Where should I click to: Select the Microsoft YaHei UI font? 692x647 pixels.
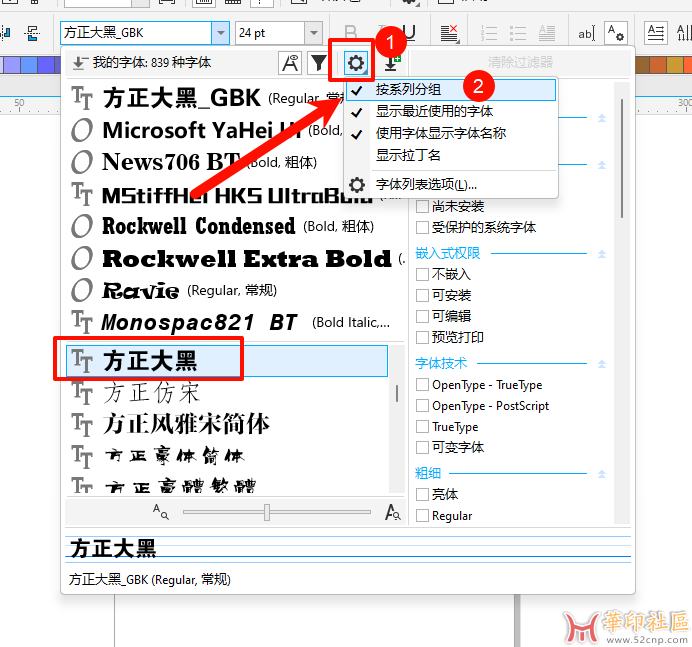coord(207,130)
